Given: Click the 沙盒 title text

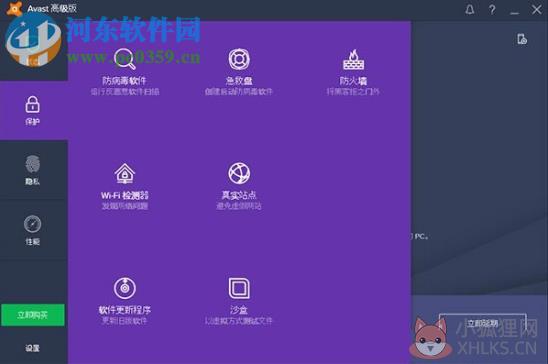Looking at the screenshot, I should pyautogui.click(x=239, y=310).
